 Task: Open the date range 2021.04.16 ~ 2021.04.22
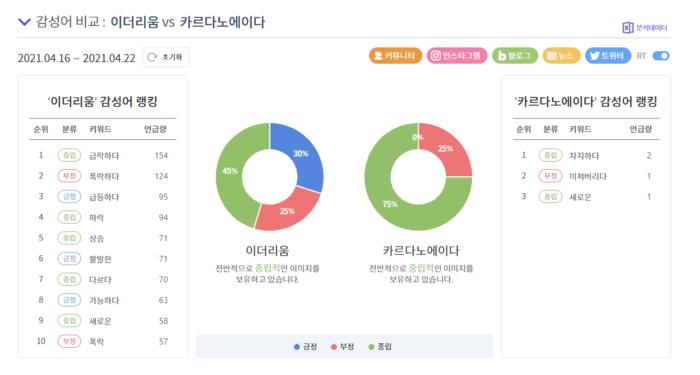(76, 58)
